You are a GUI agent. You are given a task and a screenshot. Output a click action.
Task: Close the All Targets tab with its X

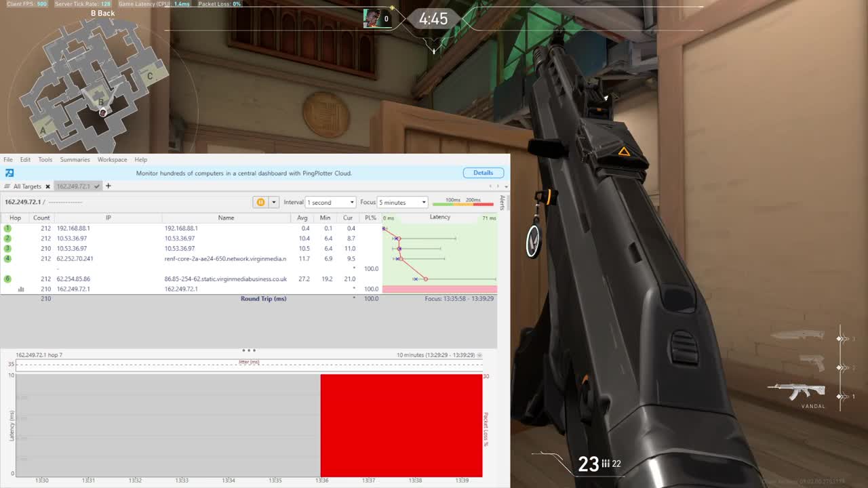[x=47, y=186]
